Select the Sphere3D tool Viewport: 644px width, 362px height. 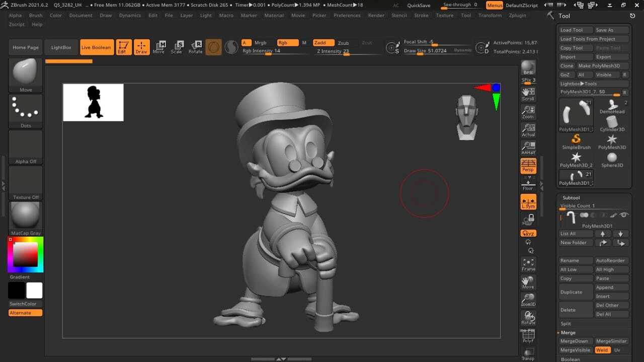(612, 160)
